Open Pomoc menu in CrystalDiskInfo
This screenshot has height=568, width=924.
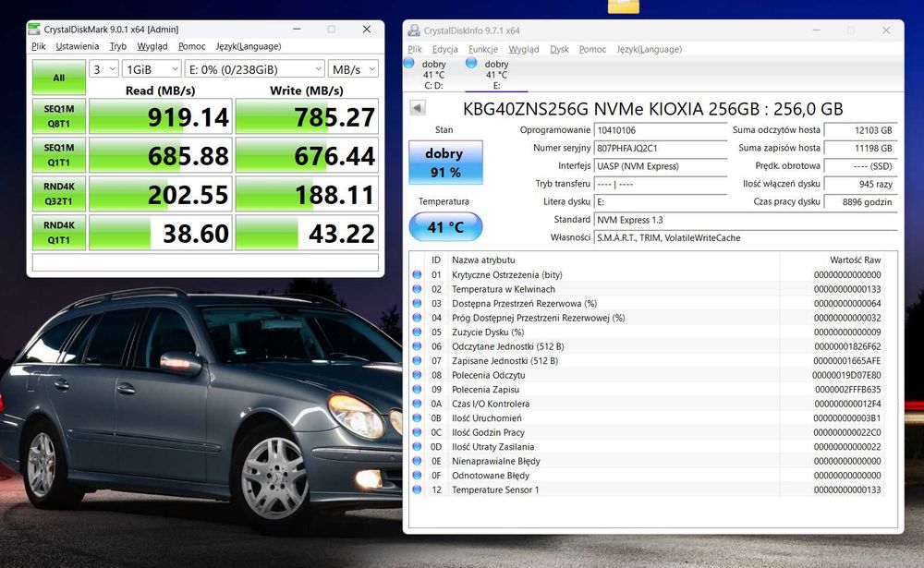tap(592, 50)
